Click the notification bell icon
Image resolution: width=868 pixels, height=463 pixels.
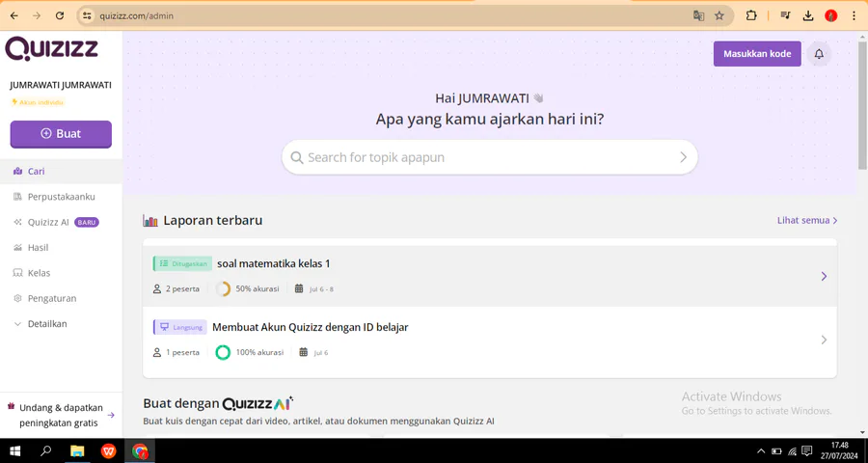819,54
